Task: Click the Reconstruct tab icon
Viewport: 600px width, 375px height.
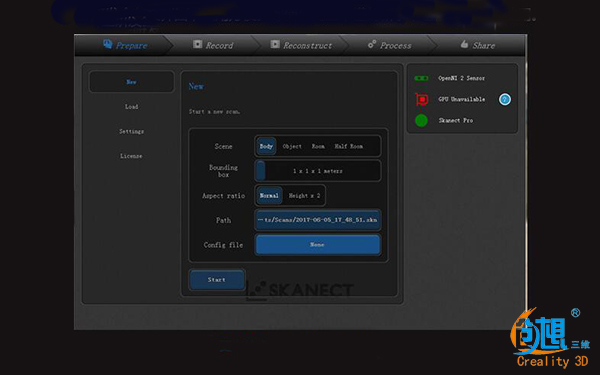Action: [275, 44]
